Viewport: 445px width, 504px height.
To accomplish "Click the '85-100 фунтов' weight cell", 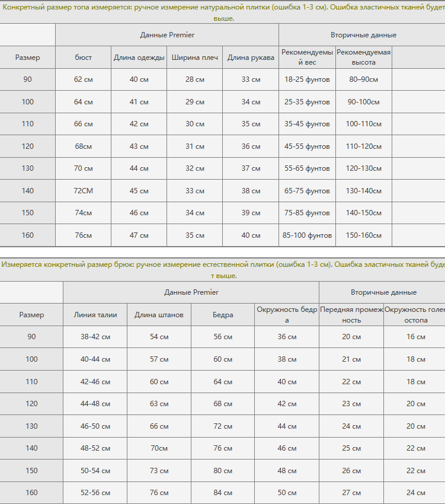I will click(x=307, y=235).
